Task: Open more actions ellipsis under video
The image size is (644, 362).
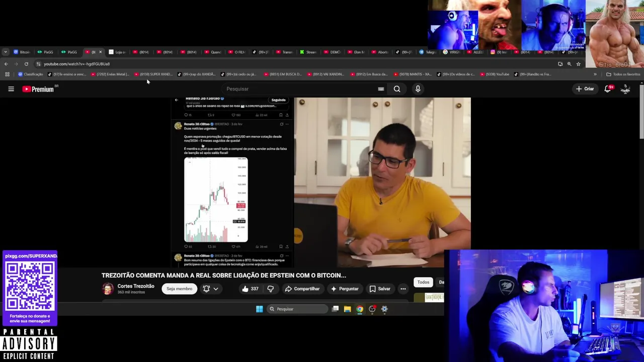Action: (403, 289)
